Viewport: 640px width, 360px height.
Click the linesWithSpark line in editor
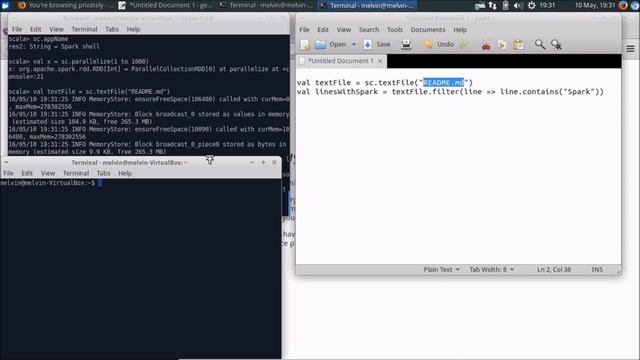(450, 92)
